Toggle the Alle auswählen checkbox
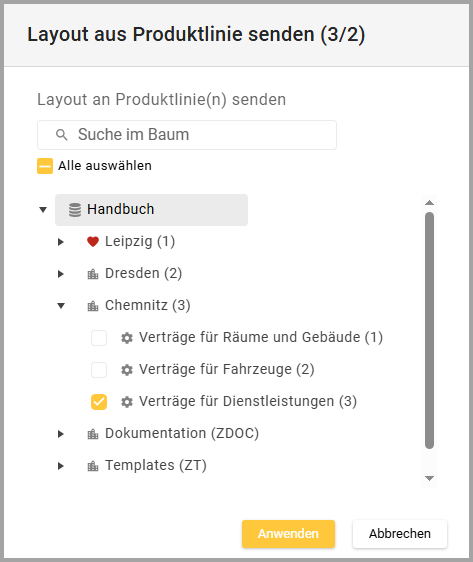473x562 pixels. [x=45, y=166]
